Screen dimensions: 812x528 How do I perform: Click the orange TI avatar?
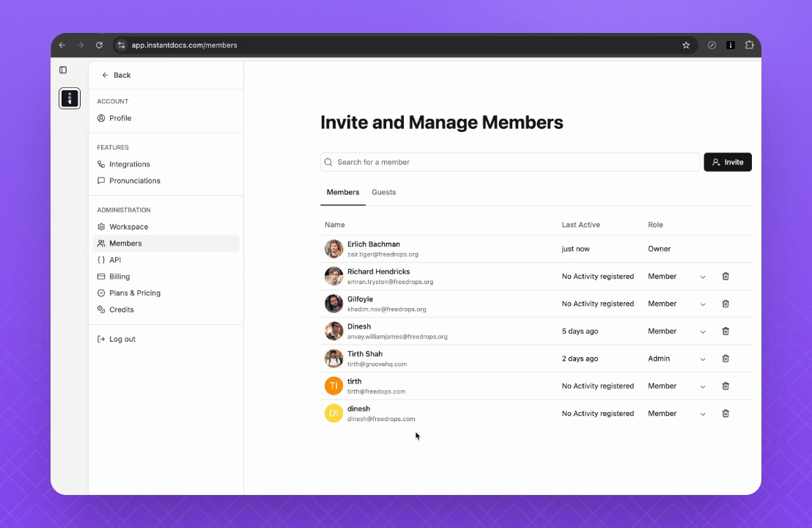[334, 386]
